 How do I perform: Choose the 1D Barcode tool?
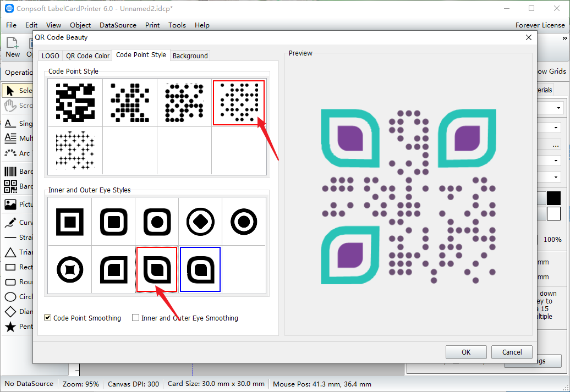tap(18, 171)
